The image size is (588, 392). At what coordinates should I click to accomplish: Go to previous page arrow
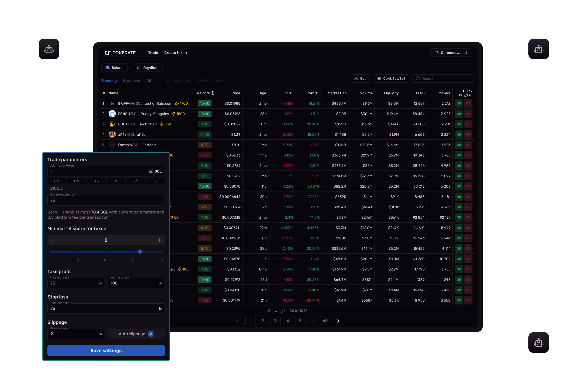point(238,321)
